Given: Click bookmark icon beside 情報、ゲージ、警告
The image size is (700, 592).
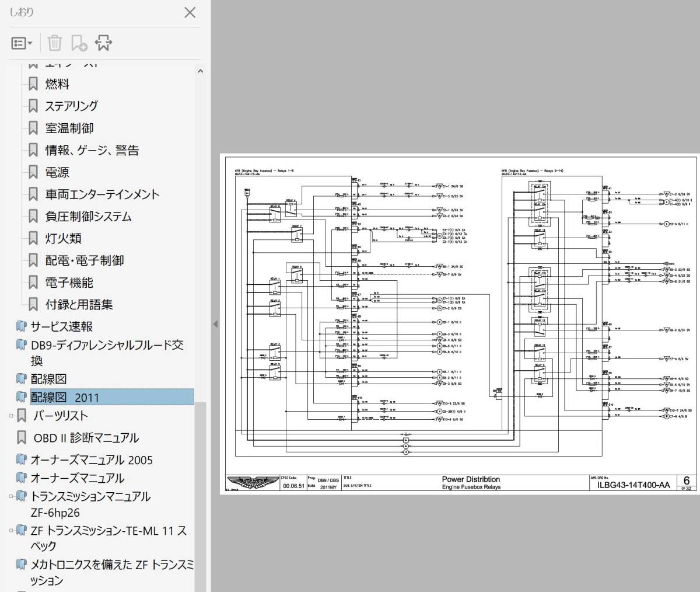Looking at the screenshot, I should tap(33, 151).
